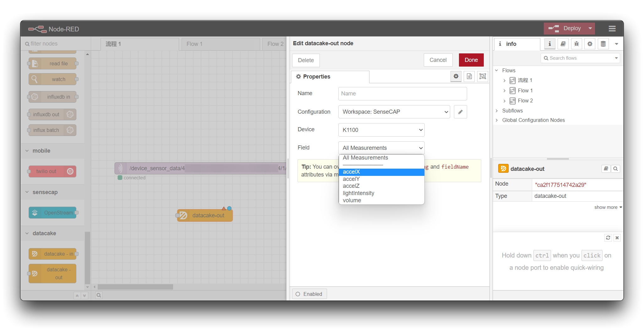Image resolution: width=644 pixels, height=331 pixels.
Task: Select accelX from the Field list
Action: tap(381, 172)
